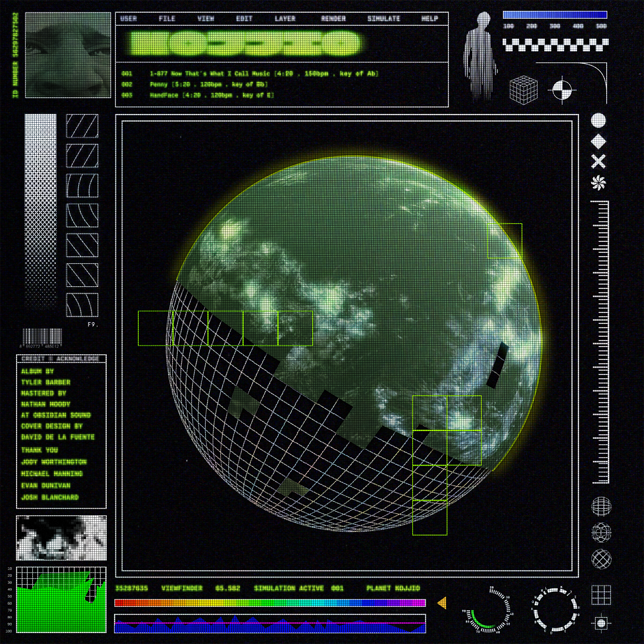Click the white circle shape icon
The height and width of the screenshot is (644, 644).
point(598,121)
